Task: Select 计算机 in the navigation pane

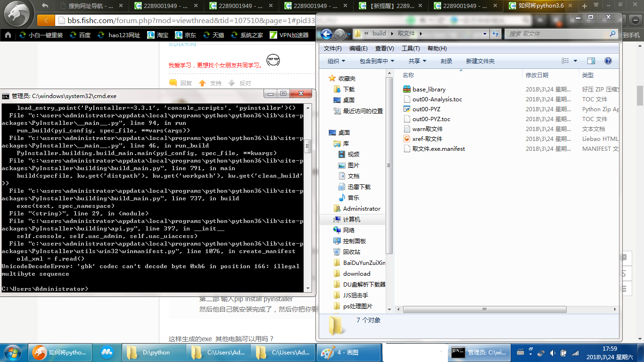Action: click(351, 219)
